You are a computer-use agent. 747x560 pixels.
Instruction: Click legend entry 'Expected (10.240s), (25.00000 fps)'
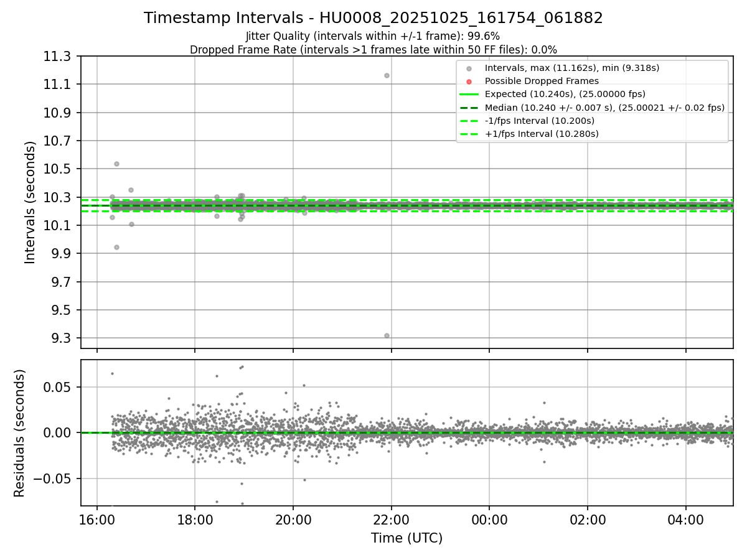(x=565, y=94)
